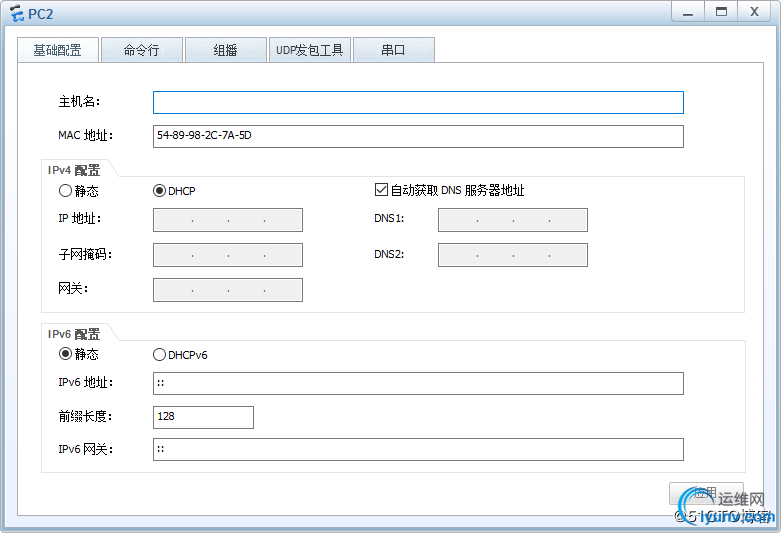The width and height of the screenshot is (781, 533).
Task: Switch to the UDP发包工具 tab
Action: (x=310, y=50)
